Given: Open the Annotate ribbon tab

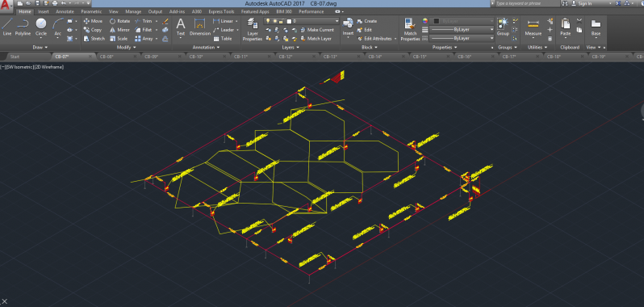Looking at the screenshot, I should (x=65, y=11).
